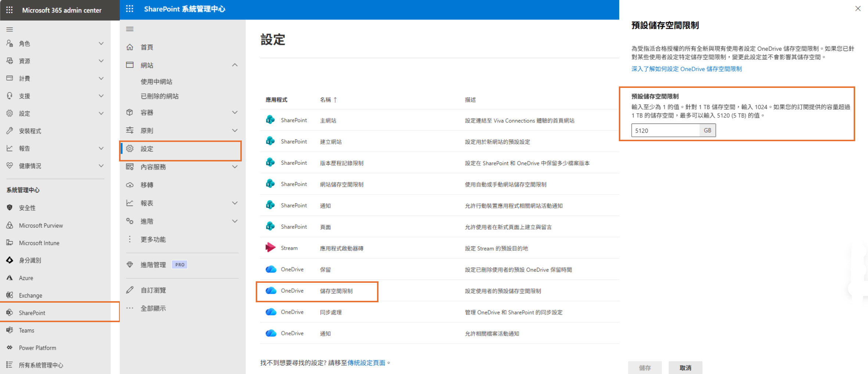This screenshot has width=868, height=374.
Task: Click the 安裝程式 wrench icon
Action: (x=10, y=131)
